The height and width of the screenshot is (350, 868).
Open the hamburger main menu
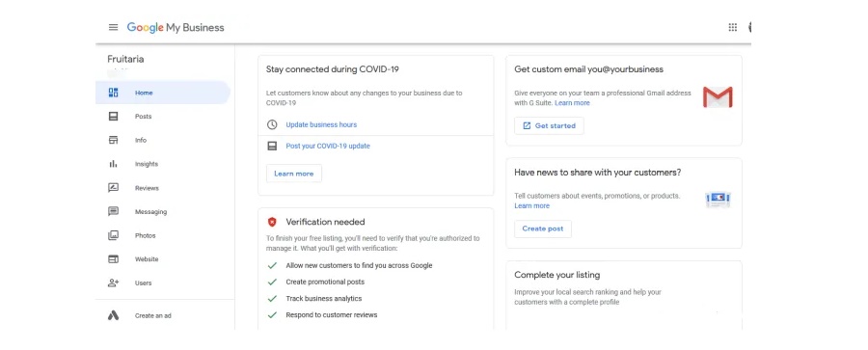pos(113,27)
